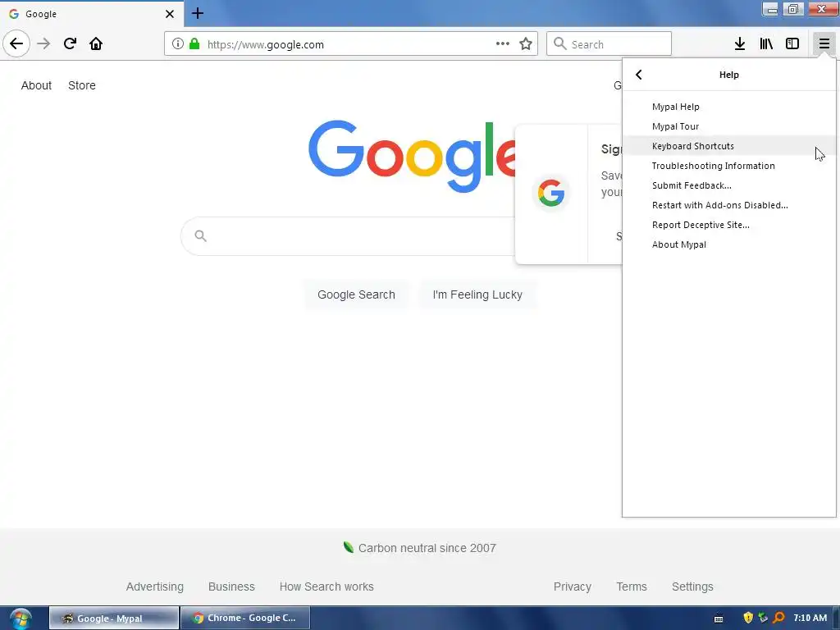Click the orange magnifier tray icon
The width and height of the screenshot is (840, 630).
779,618
